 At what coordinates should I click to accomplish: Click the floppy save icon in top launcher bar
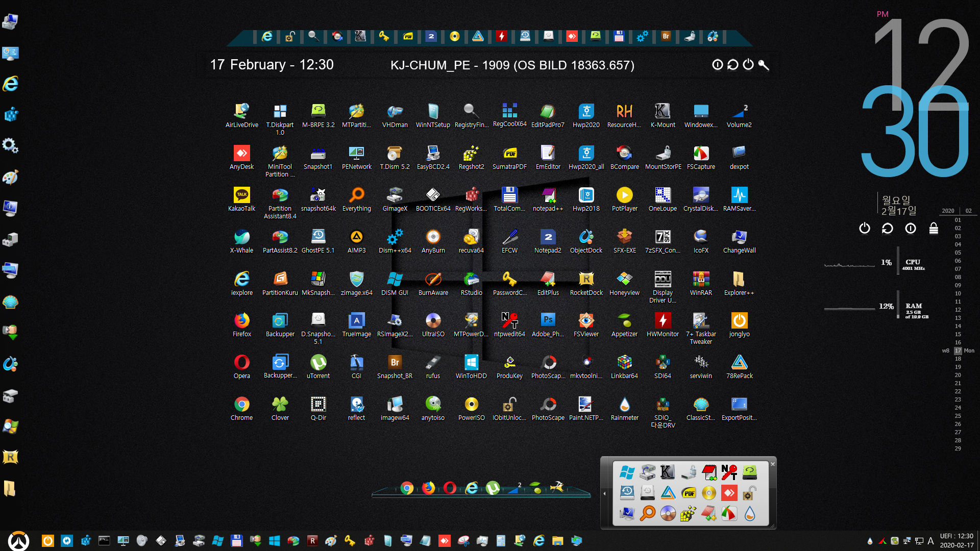pyautogui.click(x=619, y=36)
